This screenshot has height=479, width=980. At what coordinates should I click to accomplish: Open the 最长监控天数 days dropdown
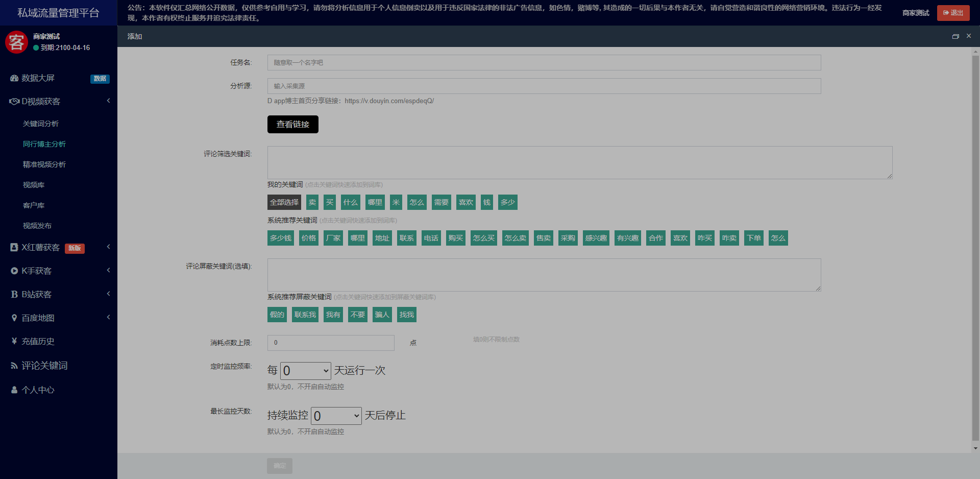coord(336,416)
